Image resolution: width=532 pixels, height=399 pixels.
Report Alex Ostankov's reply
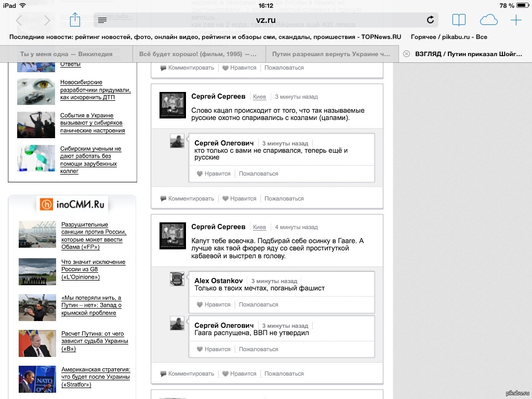click(x=259, y=304)
